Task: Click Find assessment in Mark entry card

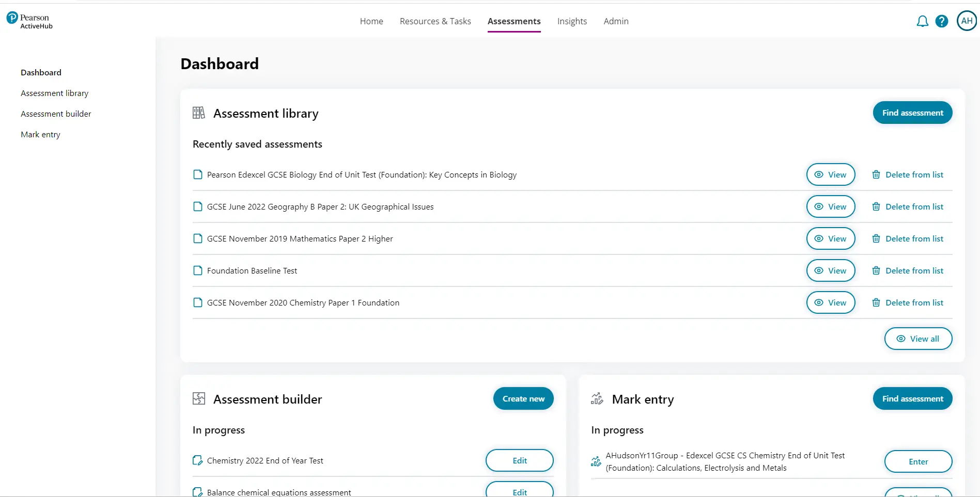Action: pyautogui.click(x=912, y=398)
